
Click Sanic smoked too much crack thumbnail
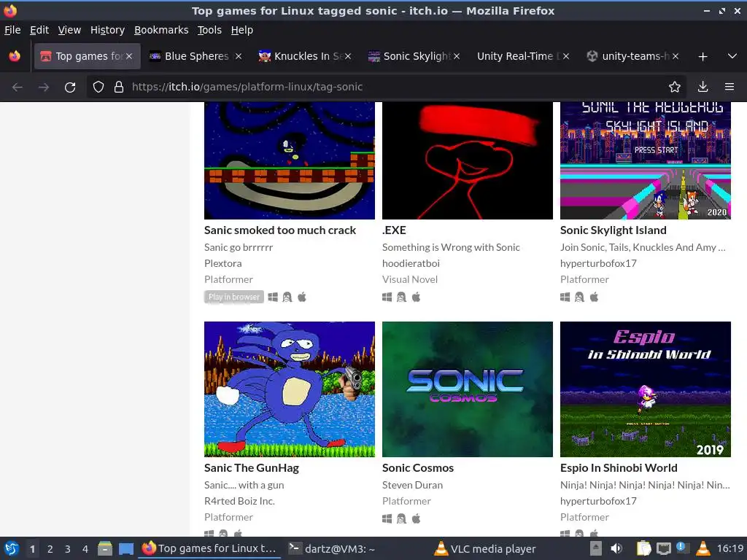tap(290, 160)
